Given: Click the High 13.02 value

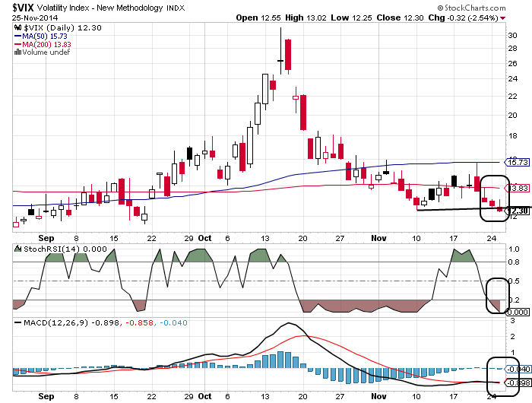Looking at the screenshot, I should [x=306, y=17].
